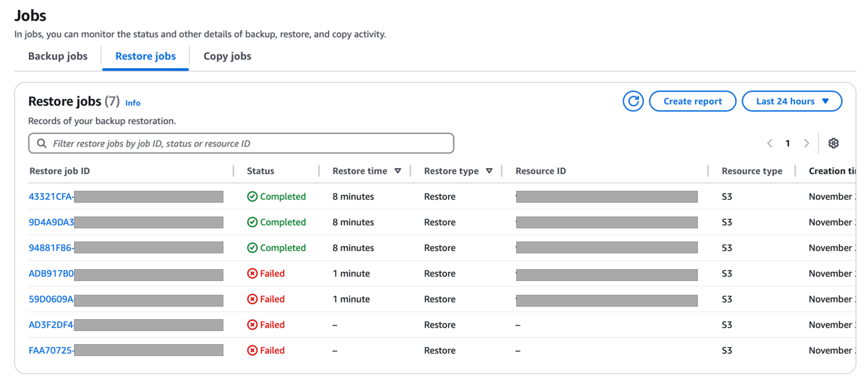The width and height of the screenshot is (868, 383).
Task: Sort by Restore type arrow
Action: 489,171
